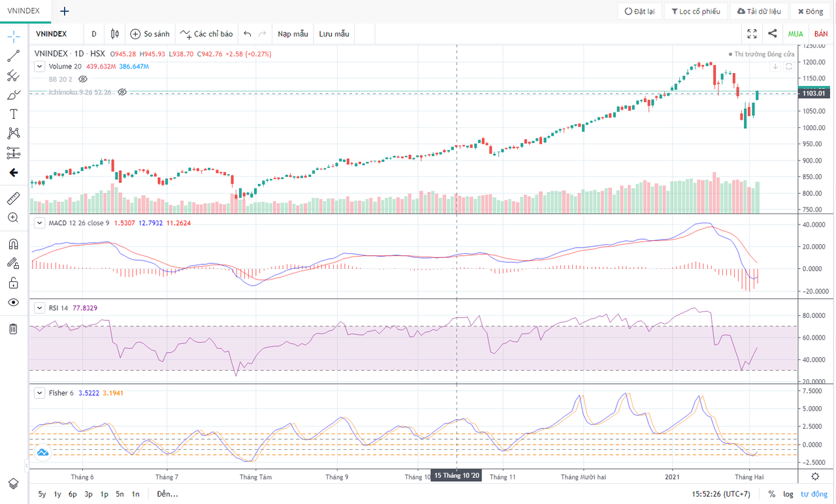Collapse the RSI 14 indicator legend

click(x=39, y=307)
